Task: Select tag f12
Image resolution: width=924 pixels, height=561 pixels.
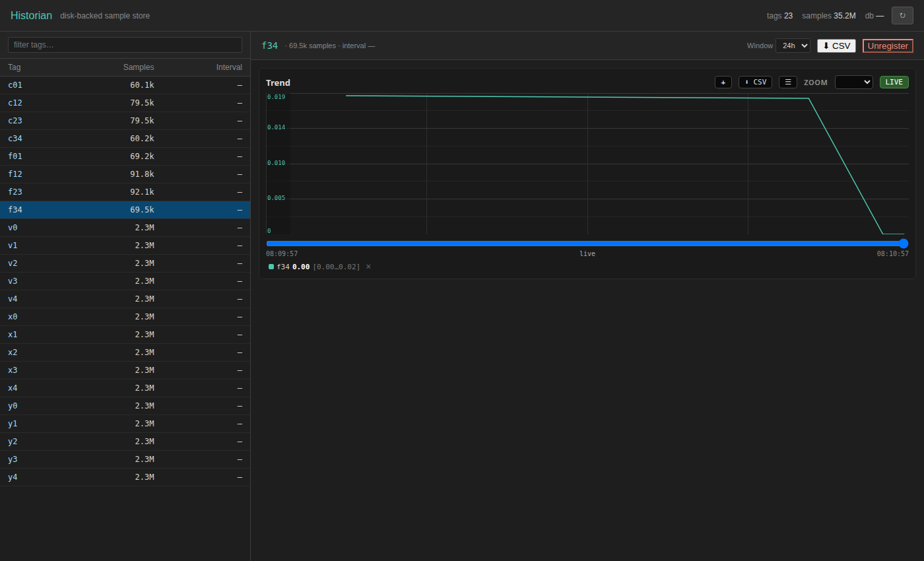Action: tap(125, 174)
